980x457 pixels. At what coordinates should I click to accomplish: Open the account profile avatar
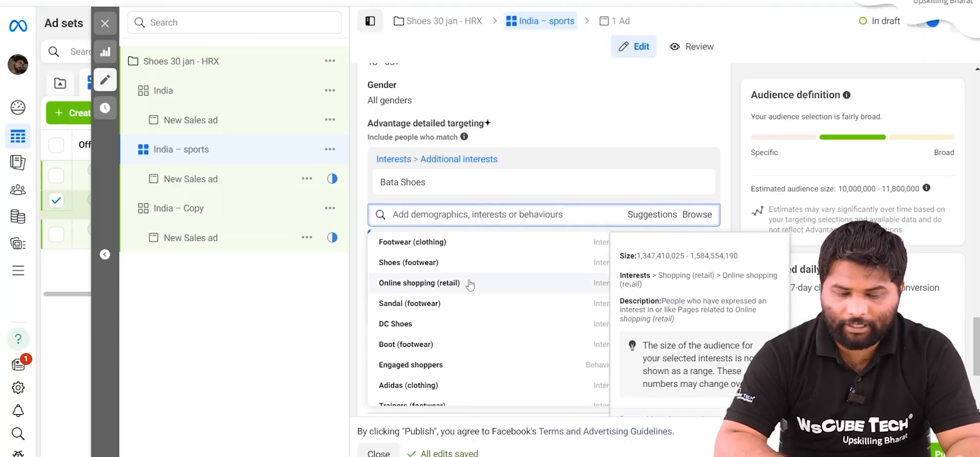[18, 64]
